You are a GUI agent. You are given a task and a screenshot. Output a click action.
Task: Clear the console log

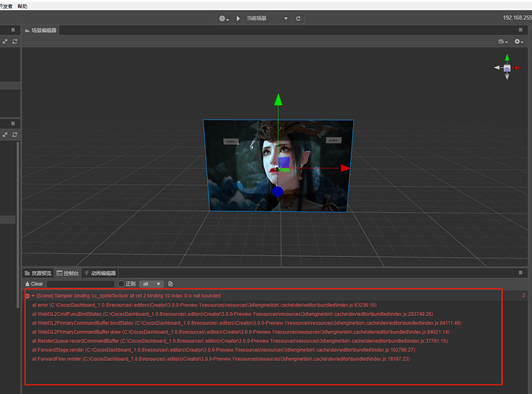coord(34,284)
